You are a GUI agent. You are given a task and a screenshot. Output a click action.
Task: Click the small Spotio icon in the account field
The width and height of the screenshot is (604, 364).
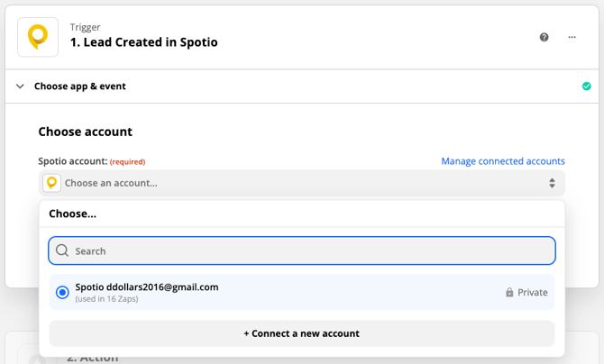click(51, 183)
